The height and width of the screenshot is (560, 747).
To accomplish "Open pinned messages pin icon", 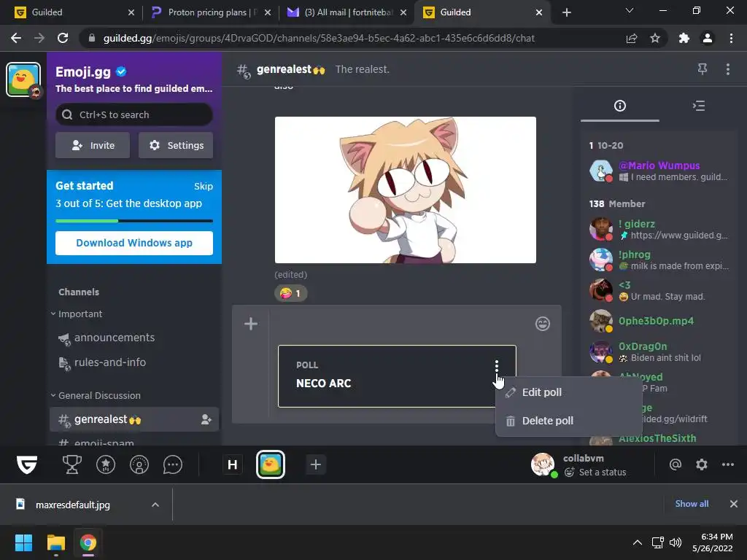I will [703, 69].
